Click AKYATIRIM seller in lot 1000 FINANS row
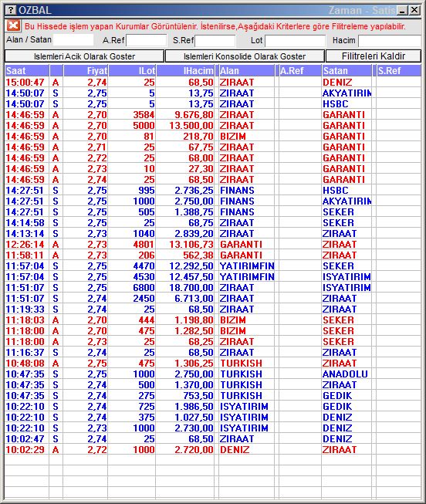 (347, 201)
